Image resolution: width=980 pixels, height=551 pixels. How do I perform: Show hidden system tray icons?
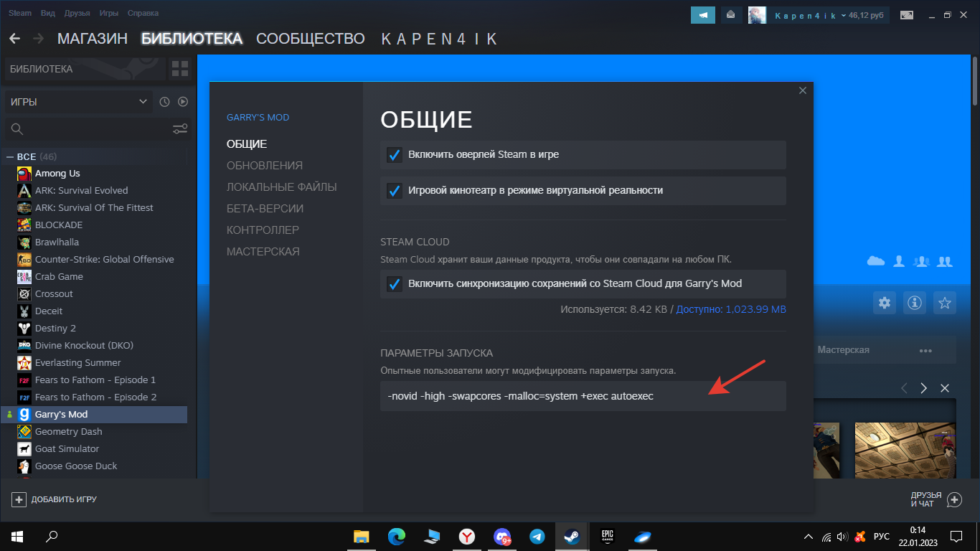click(809, 537)
